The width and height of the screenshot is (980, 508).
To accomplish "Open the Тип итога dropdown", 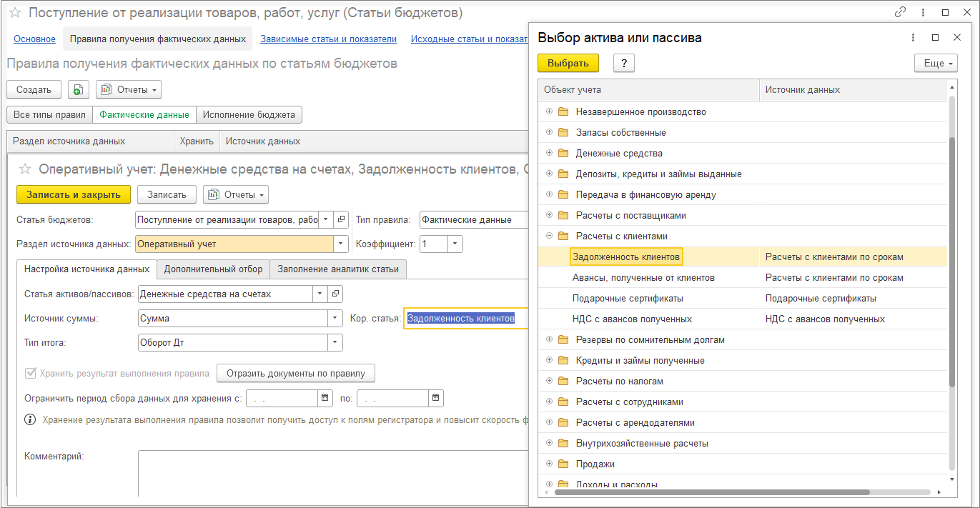I will (x=335, y=343).
